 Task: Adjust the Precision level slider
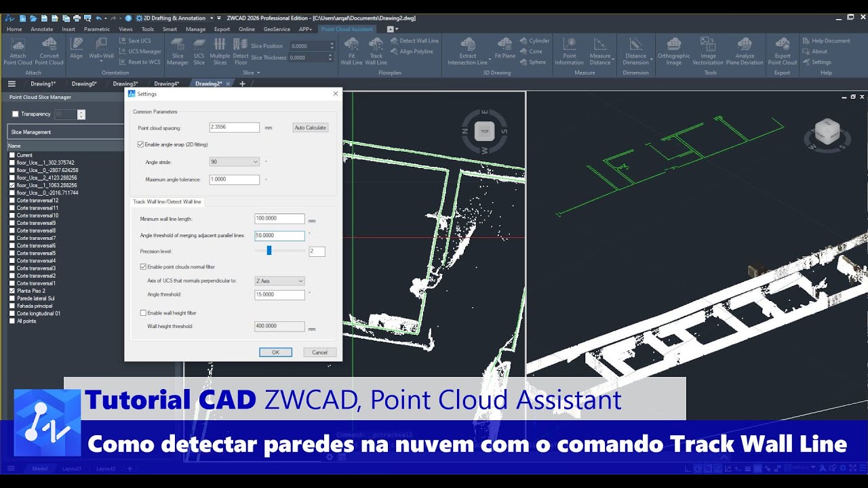pyautogui.click(x=269, y=251)
